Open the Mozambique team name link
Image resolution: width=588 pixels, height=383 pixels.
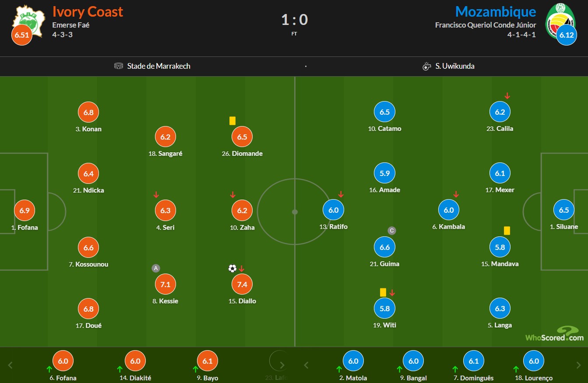point(496,11)
